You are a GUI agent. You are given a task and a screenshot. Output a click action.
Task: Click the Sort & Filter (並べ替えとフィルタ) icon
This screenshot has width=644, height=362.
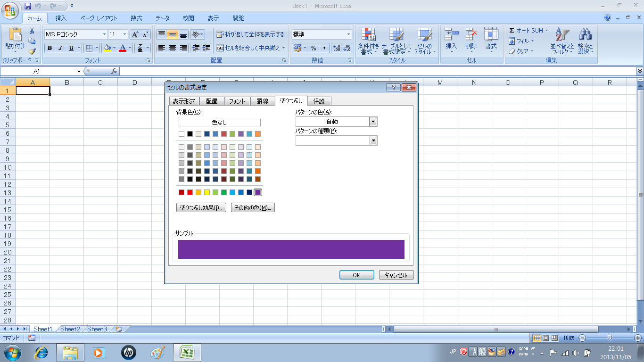(562, 35)
